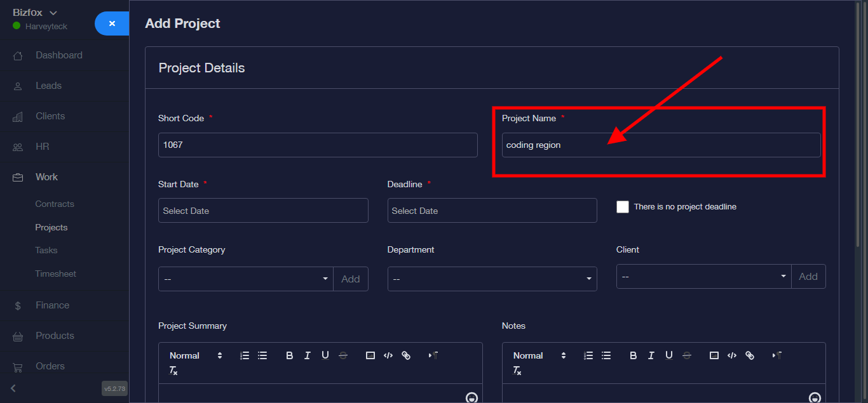Screen dimensions: 868x403
Task: Insert code block in Notes editor
Action: (x=732, y=355)
